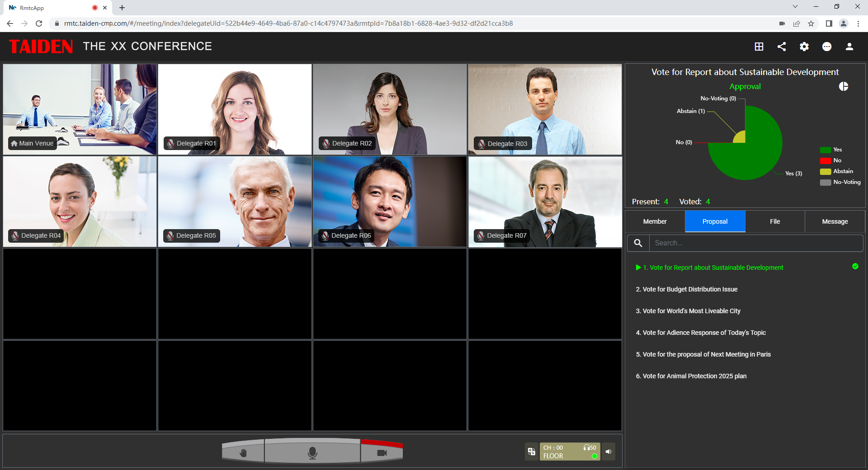Select the language interpretation icon
The height and width of the screenshot is (470, 868).
532,451
